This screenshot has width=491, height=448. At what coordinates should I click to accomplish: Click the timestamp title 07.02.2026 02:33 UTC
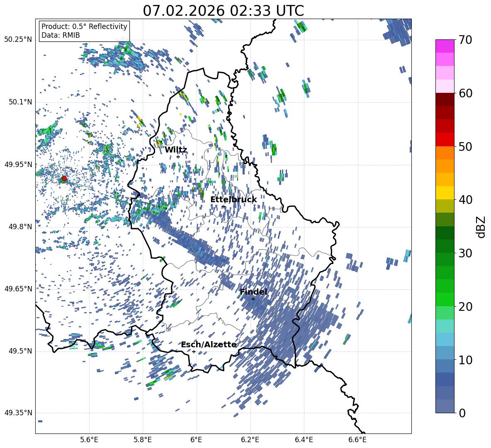tap(223, 11)
